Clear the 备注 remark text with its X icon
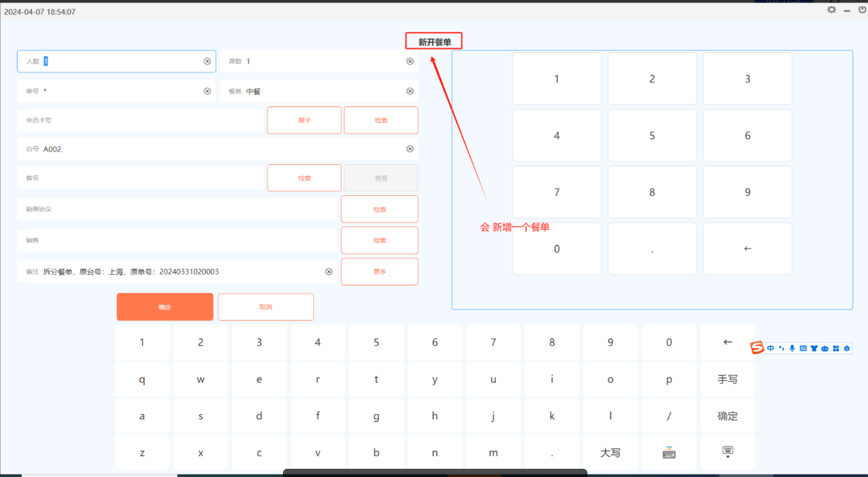 329,272
